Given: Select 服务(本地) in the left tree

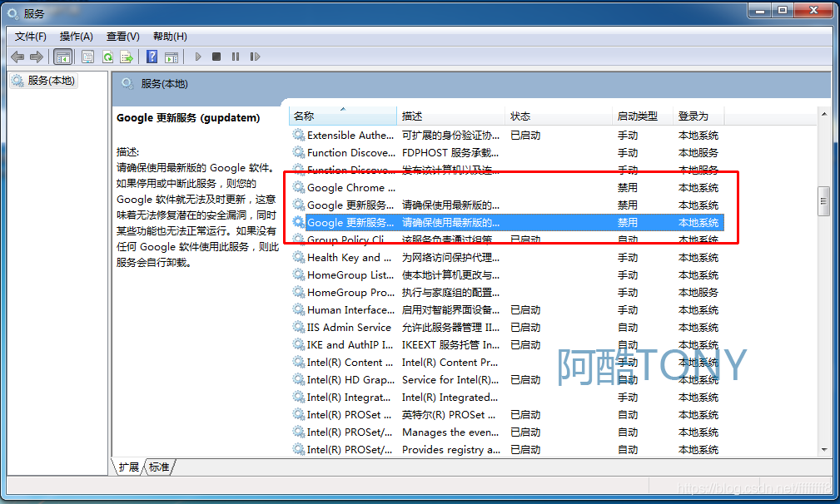Looking at the screenshot, I should coord(50,81).
